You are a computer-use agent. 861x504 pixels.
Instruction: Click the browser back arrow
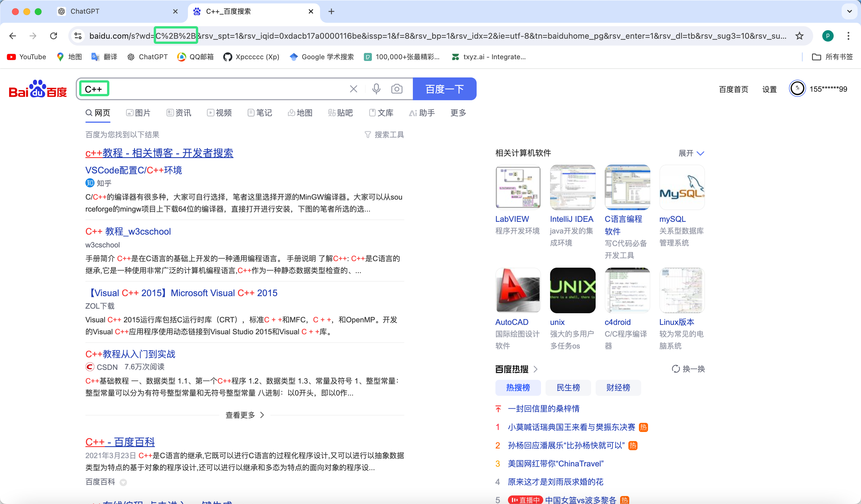tap(13, 36)
